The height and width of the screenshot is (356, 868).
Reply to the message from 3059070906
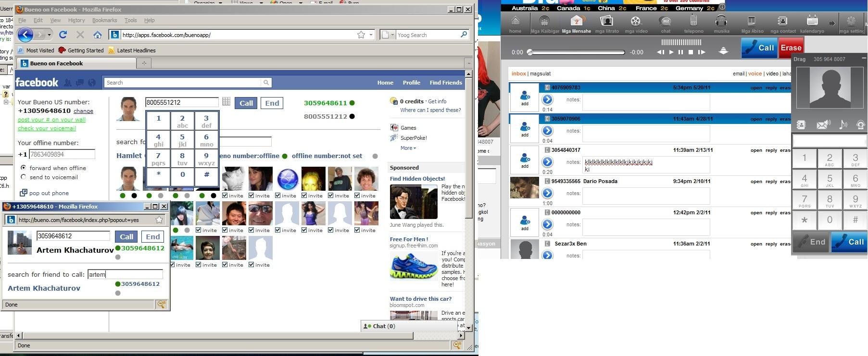[771, 119]
